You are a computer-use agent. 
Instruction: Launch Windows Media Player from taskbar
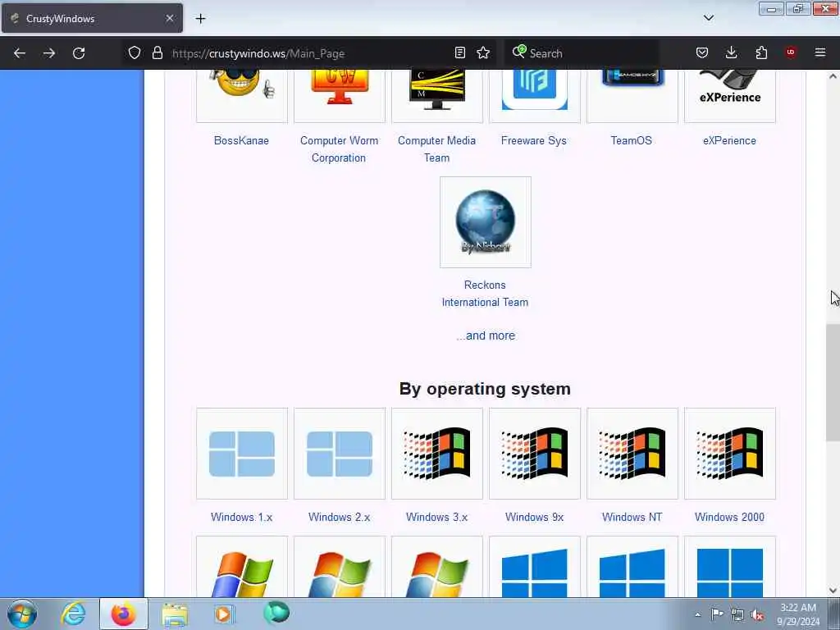[x=224, y=614]
